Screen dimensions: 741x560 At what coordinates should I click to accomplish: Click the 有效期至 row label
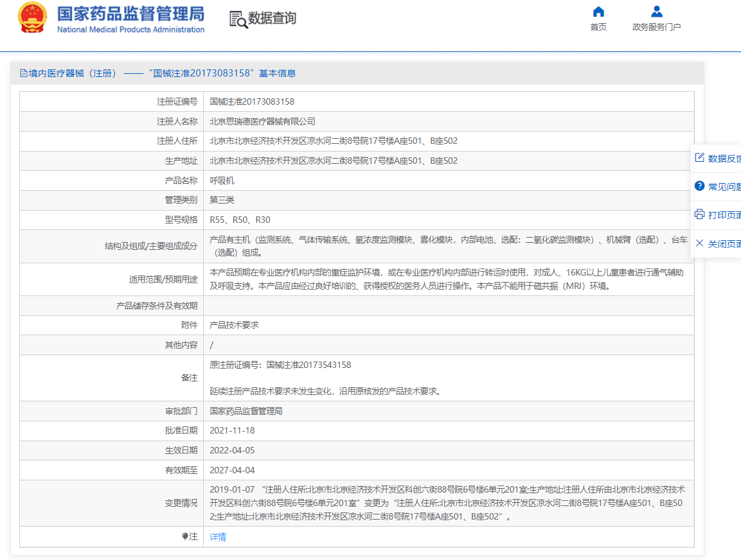pyautogui.click(x=181, y=470)
